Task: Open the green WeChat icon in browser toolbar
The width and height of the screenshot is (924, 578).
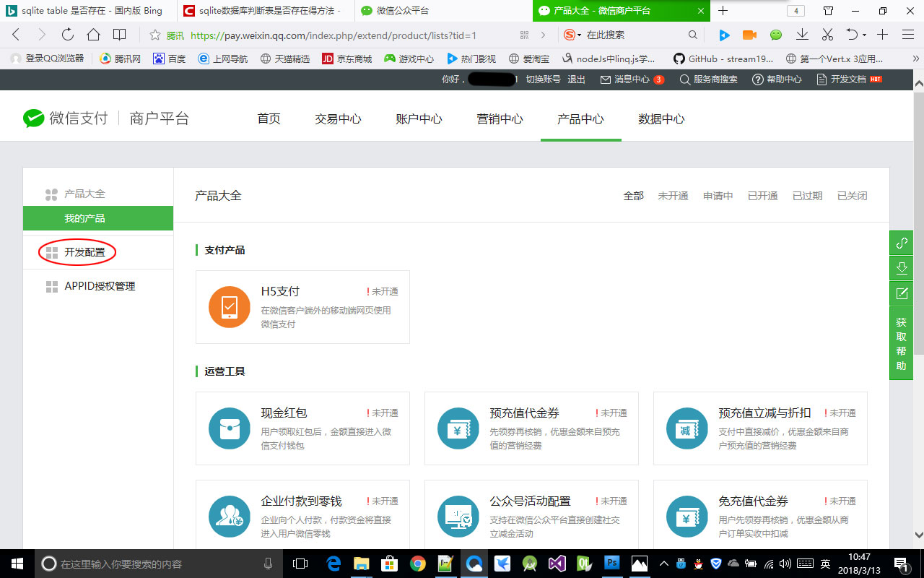Action: [776, 35]
